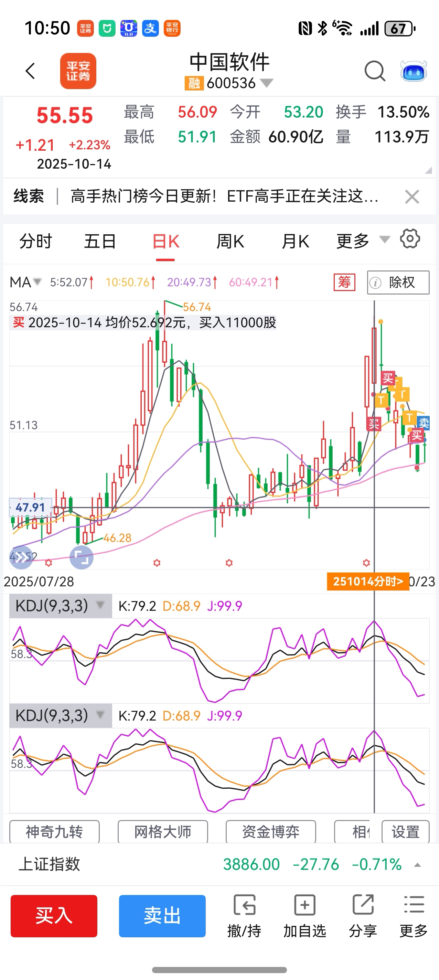Expand the 上证指数 index bar arrow

click(x=417, y=865)
